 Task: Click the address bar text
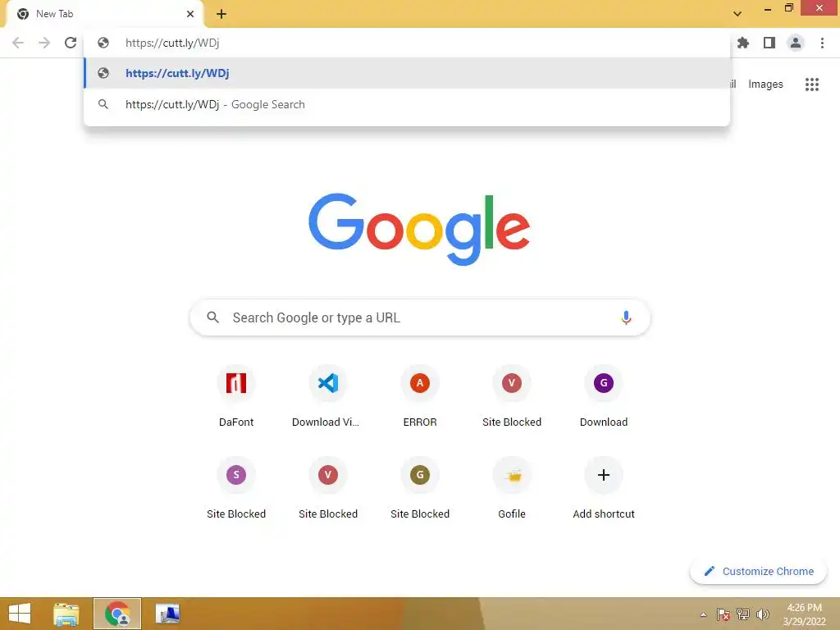(x=172, y=43)
